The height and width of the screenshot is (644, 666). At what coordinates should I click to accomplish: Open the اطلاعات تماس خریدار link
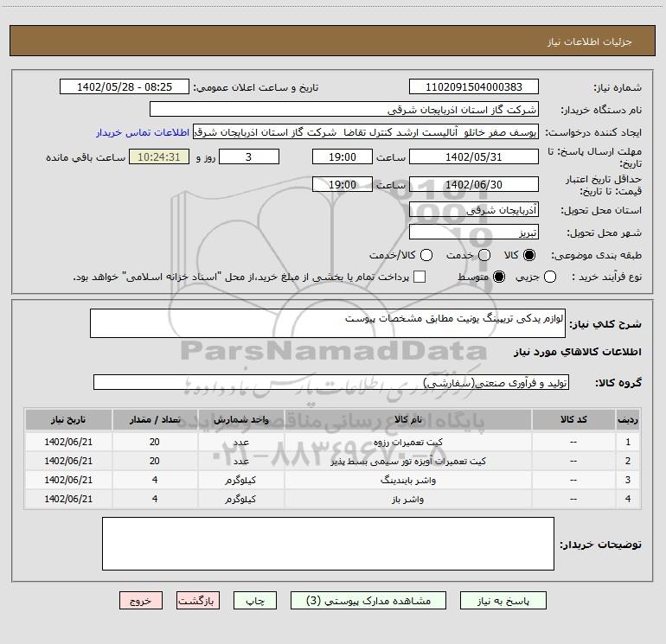click(143, 132)
